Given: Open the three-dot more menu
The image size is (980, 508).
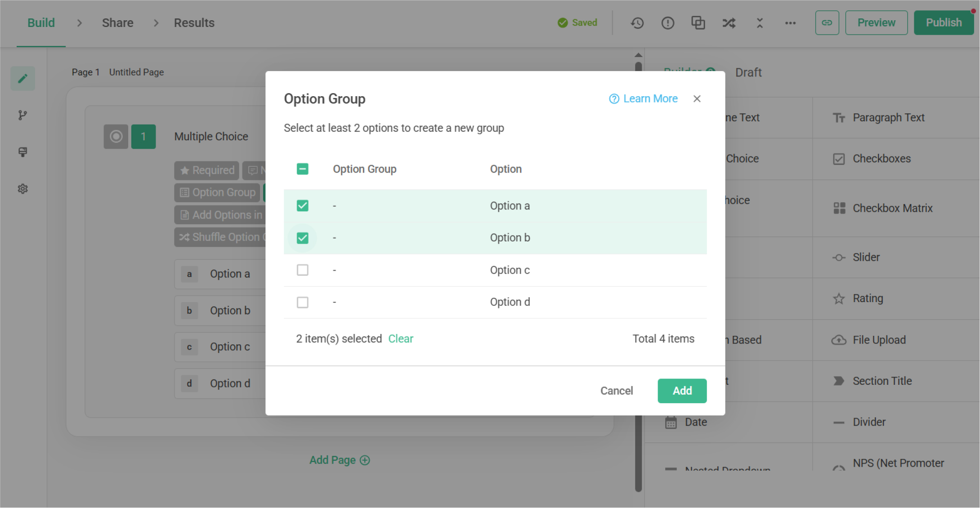Looking at the screenshot, I should (790, 23).
